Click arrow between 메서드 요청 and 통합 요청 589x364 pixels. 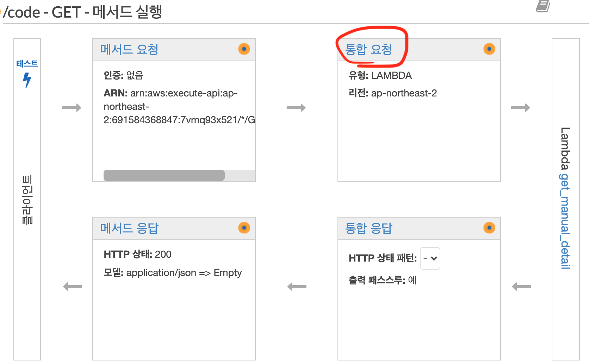pos(296,108)
